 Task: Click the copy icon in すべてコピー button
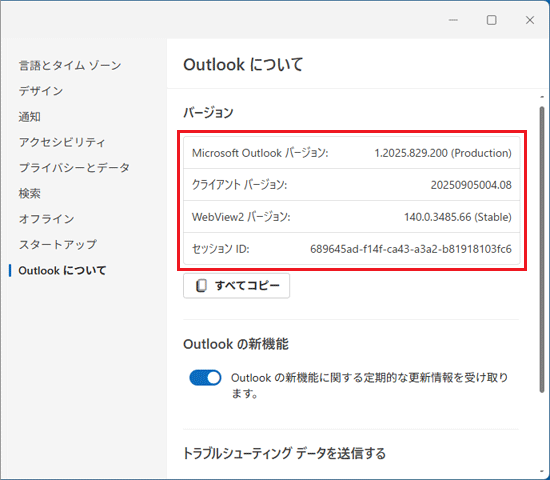click(201, 286)
